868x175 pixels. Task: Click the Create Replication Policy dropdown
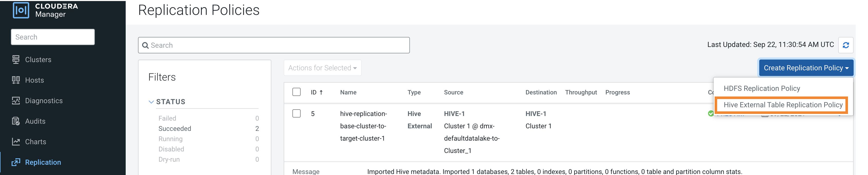click(806, 68)
